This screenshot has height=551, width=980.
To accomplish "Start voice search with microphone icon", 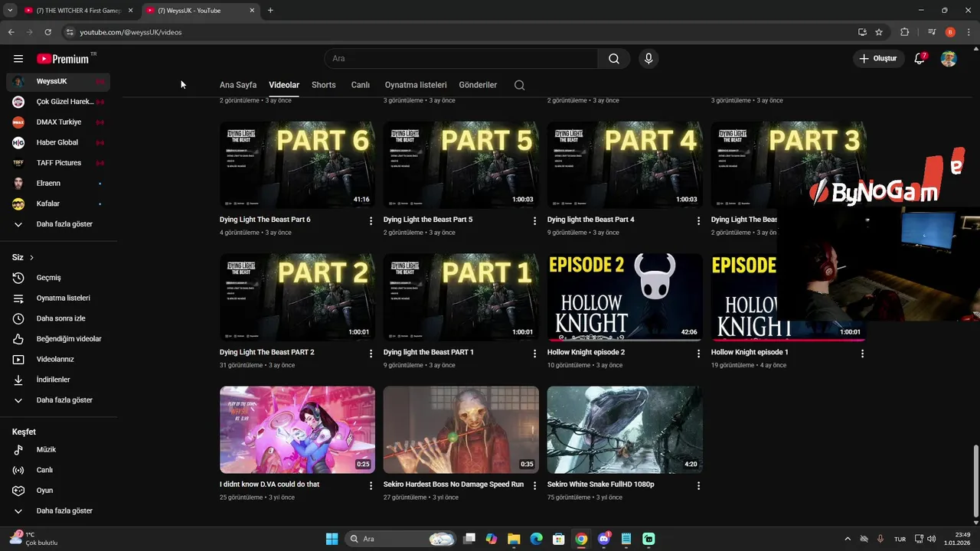I will [648, 59].
